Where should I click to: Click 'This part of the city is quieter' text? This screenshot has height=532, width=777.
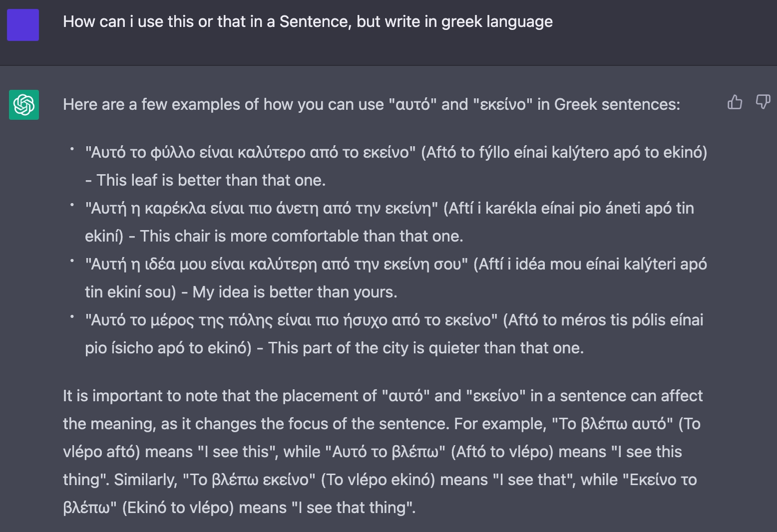[425, 348]
